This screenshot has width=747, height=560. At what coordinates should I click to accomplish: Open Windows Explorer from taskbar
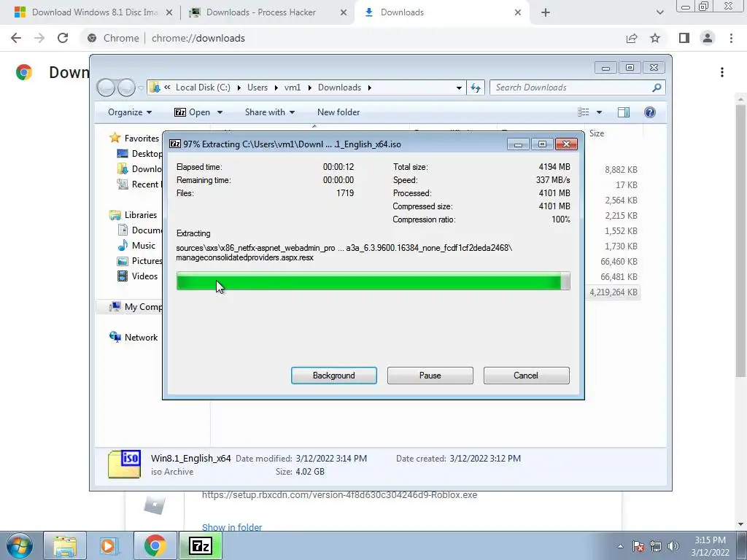click(65, 545)
